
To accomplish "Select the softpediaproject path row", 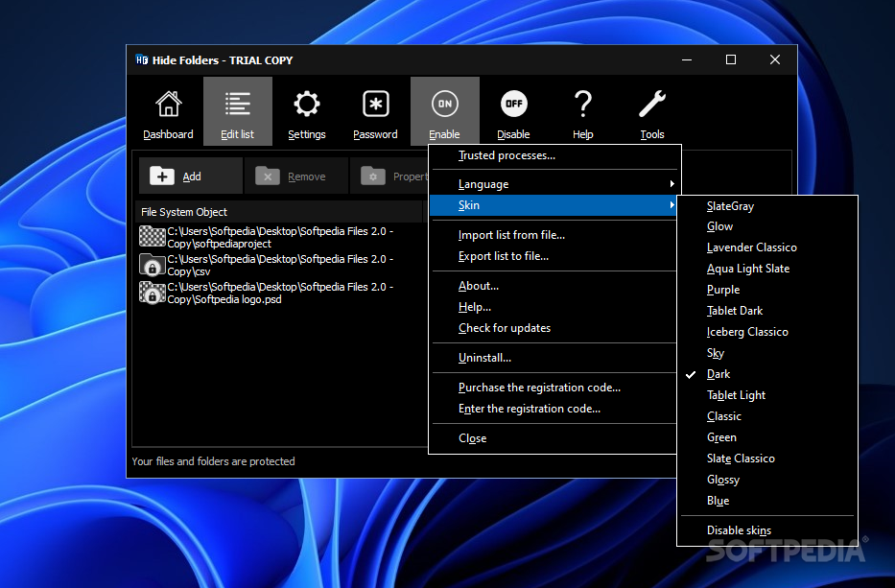I will coord(280,238).
